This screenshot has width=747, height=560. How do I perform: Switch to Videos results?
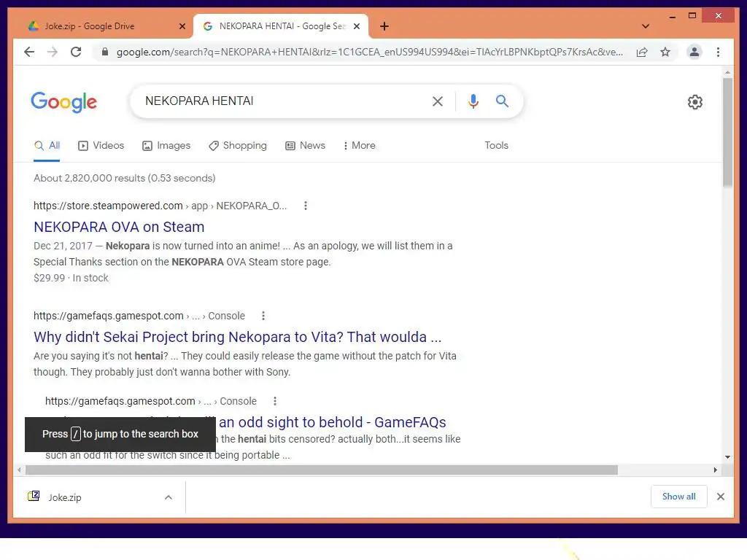tap(101, 146)
